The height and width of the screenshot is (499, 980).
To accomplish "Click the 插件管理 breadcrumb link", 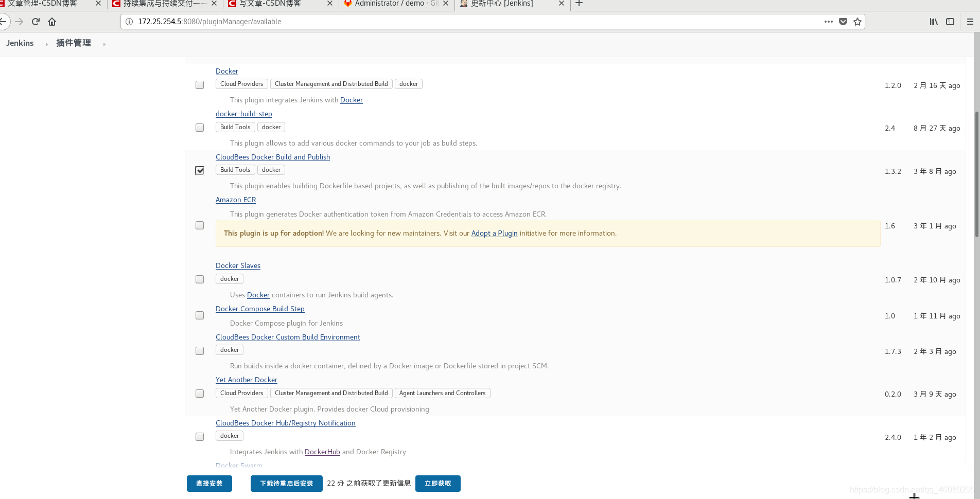I will pyautogui.click(x=74, y=43).
